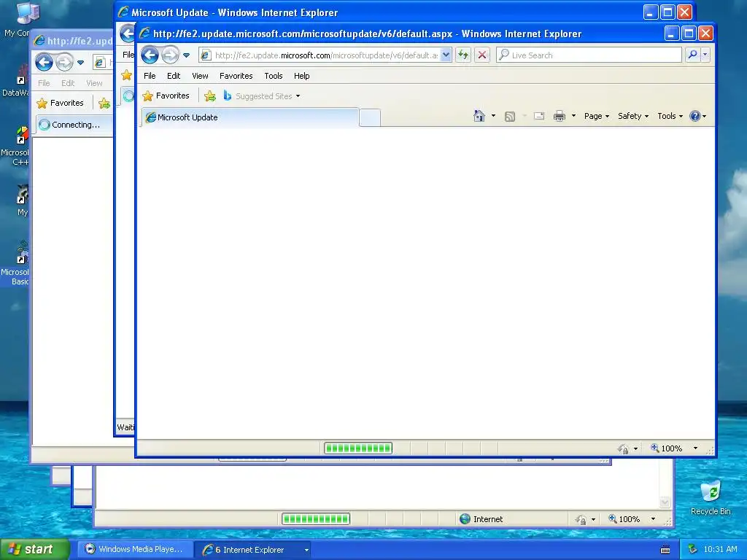Select the Connecting... tab in left window
747x560 pixels.
click(x=74, y=125)
